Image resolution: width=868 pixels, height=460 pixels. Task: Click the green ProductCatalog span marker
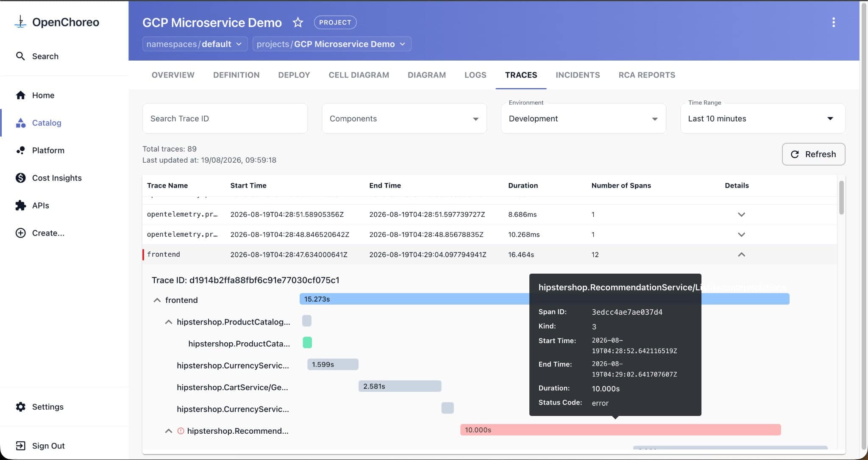307,343
